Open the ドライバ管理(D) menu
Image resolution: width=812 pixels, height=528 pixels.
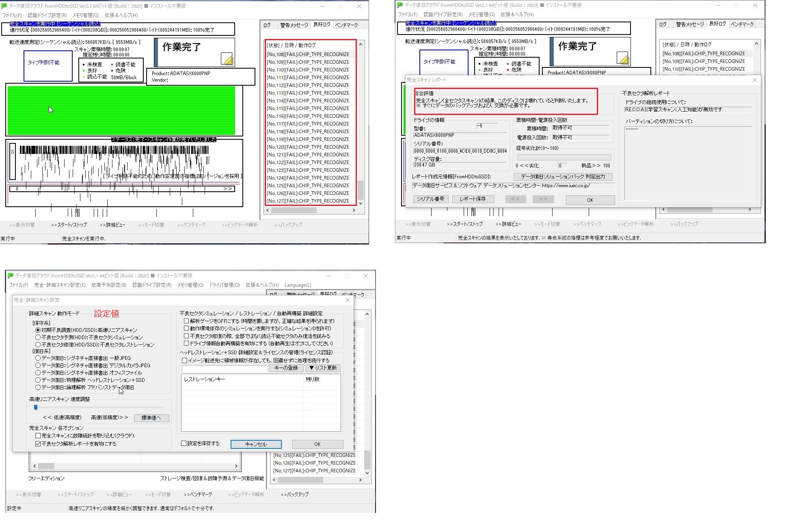[x=224, y=285]
